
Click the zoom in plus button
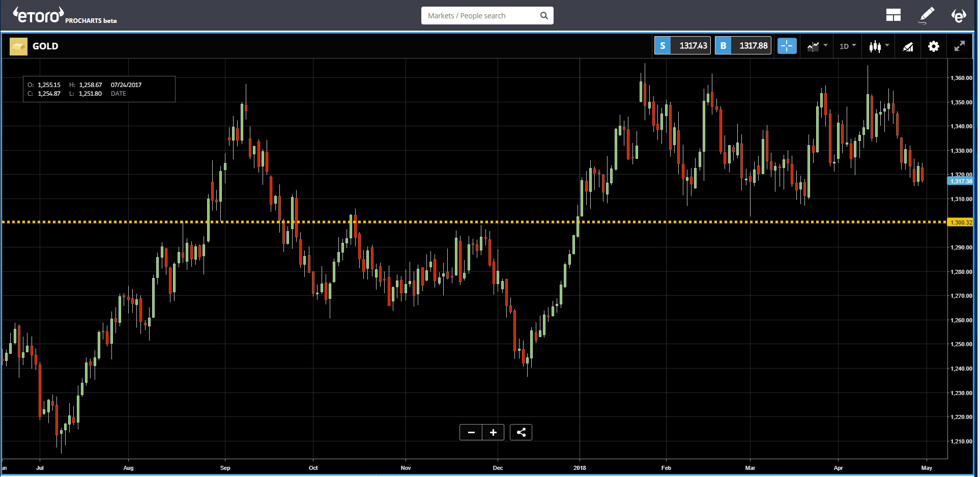tap(493, 432)
